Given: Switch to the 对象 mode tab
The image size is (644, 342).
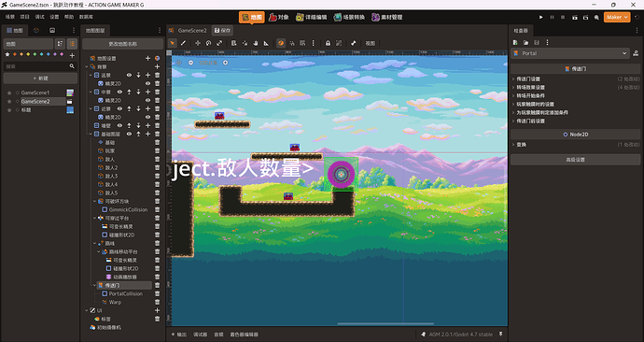Looking at the screenshot, I should click(278, 17).
